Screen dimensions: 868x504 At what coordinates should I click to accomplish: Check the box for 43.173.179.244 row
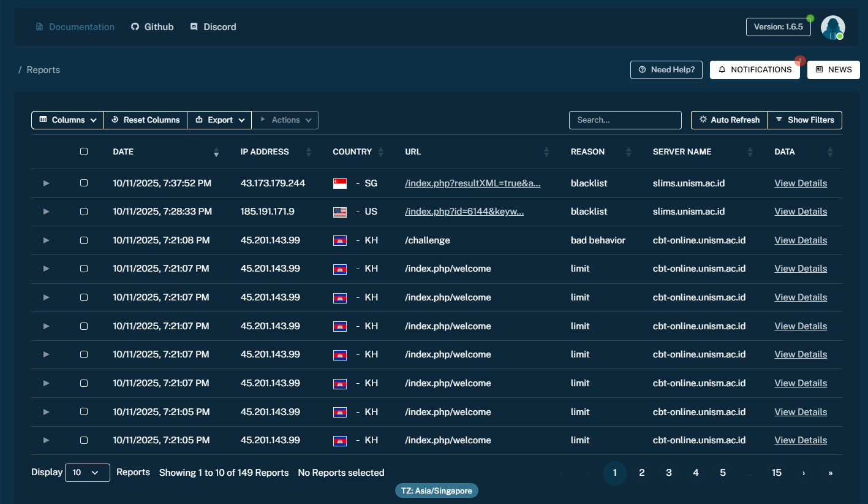(x=84, y=183)
